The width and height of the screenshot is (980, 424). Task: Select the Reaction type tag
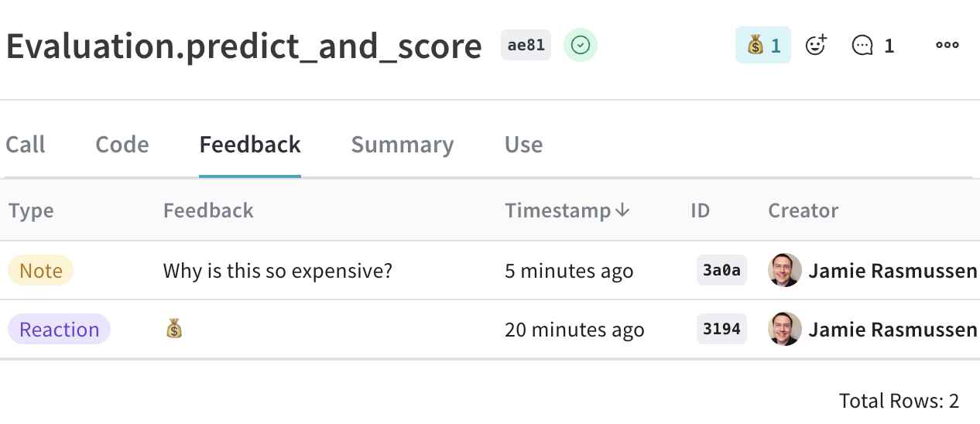point(59,330)
